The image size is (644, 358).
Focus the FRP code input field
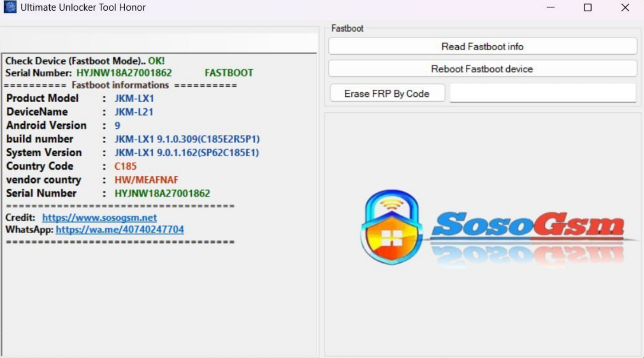tap(543, 93)
